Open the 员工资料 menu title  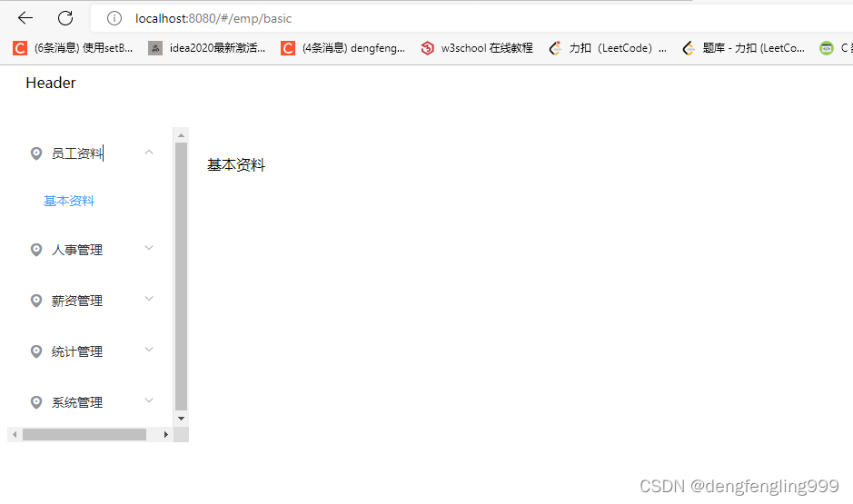tap(77, 153)
